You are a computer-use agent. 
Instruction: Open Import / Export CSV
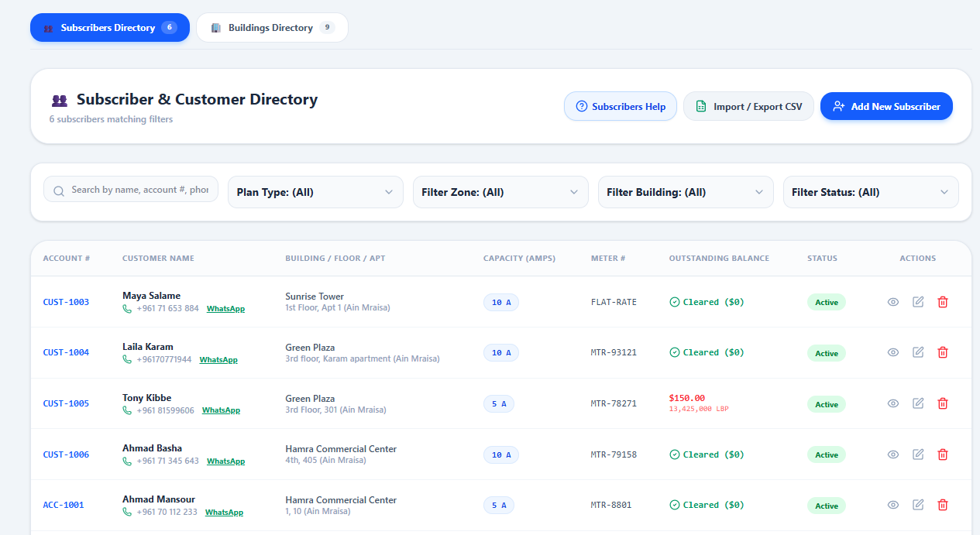(748, 107)
